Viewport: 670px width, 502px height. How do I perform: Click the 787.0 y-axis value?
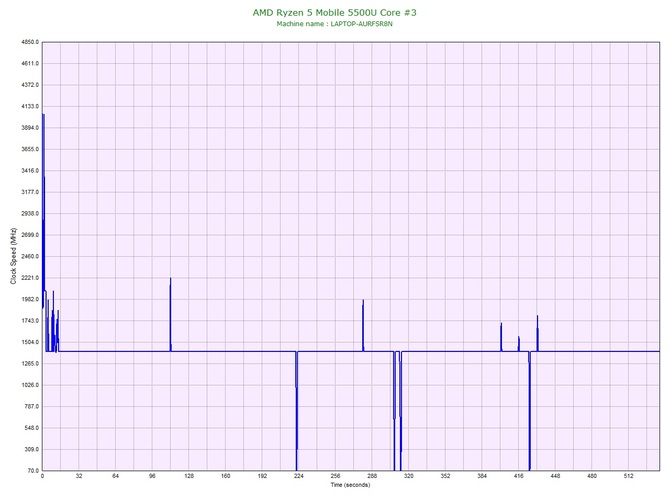[31, 407]
